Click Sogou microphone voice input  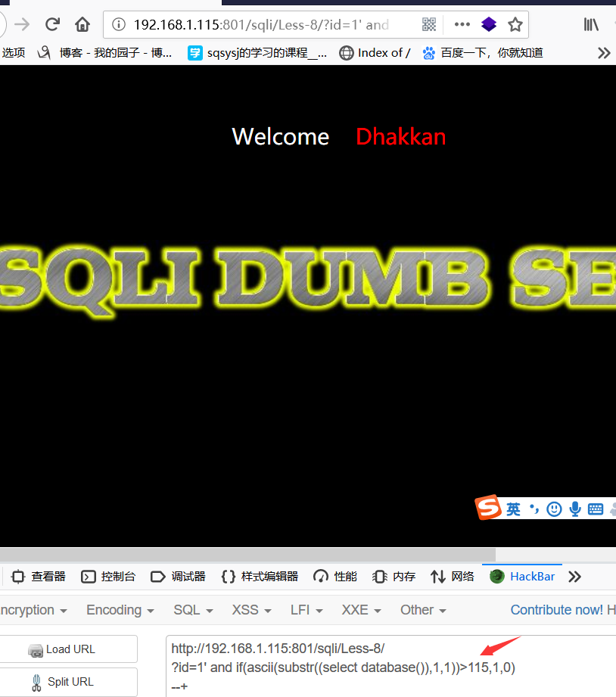(x=575, y=509)
